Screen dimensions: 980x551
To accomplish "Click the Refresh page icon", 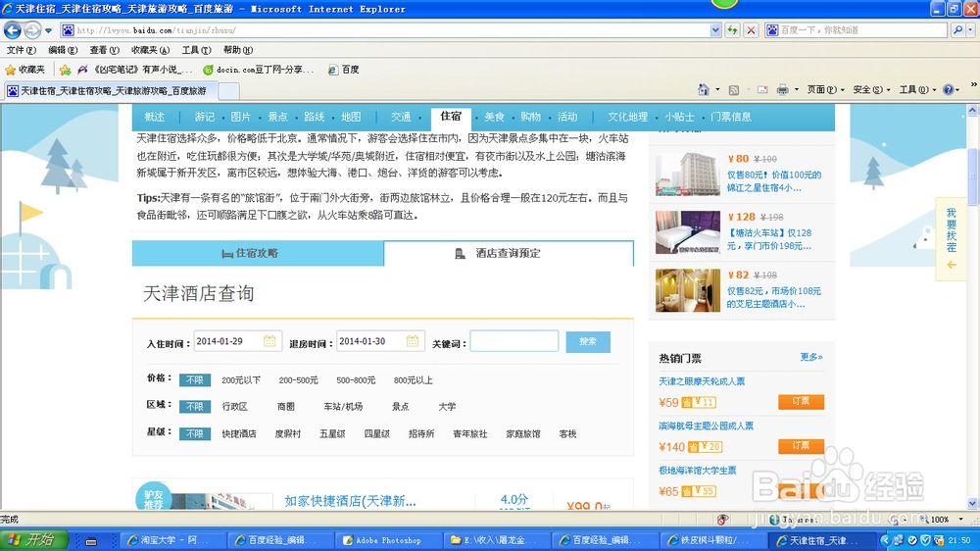I will coord(732,30).
